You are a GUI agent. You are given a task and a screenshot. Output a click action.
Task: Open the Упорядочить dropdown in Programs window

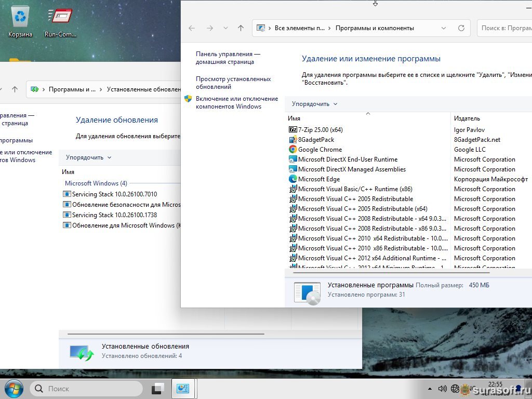314,104
